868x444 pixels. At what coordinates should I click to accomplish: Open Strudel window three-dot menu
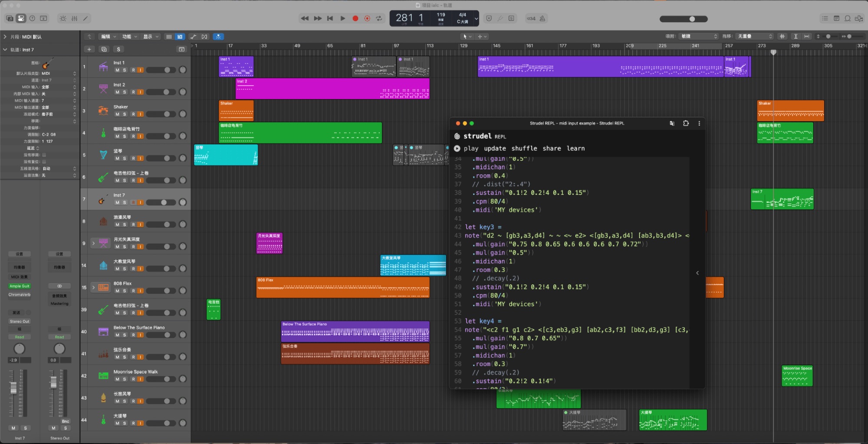[699, 123]
